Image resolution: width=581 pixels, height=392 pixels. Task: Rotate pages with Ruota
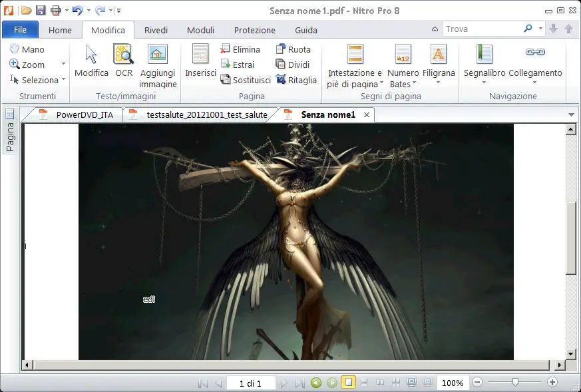click(x=293, y=49)
